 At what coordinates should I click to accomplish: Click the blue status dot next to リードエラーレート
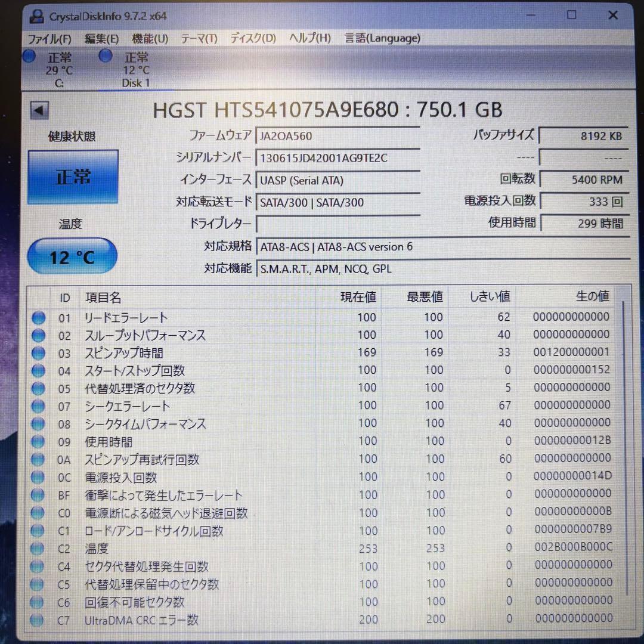[x=37, y=318]
